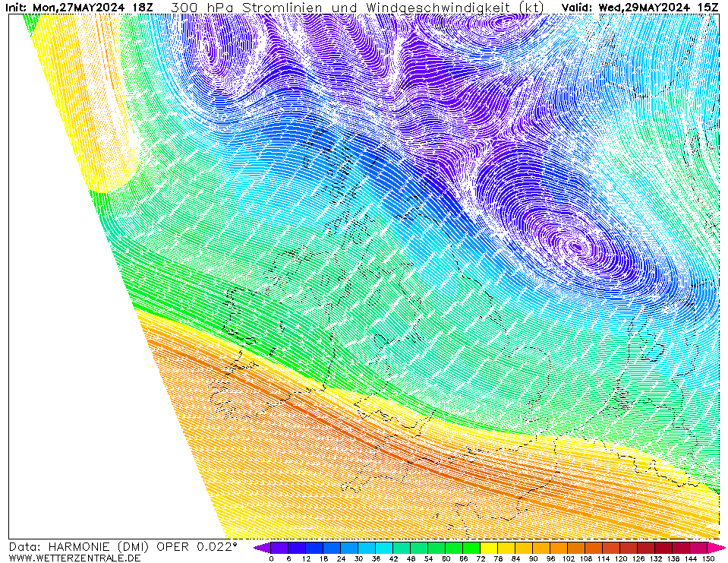Click the '300 hPa Stromlinien und Windgeschwindigkeit (kt)' title

pyautogui.click(x=358, y=8)
